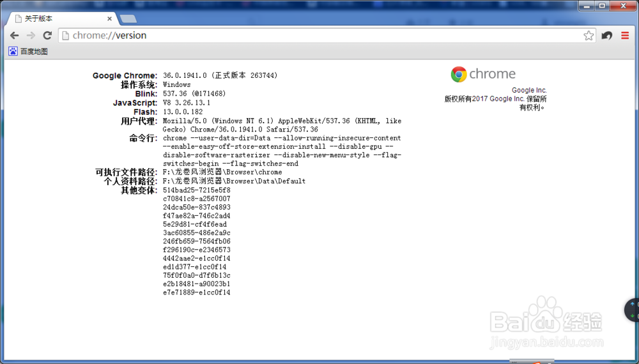The height and width of the screenshot is (364, 639).
Task: Click the Google Inc. company text
Action: coord(529,90)
